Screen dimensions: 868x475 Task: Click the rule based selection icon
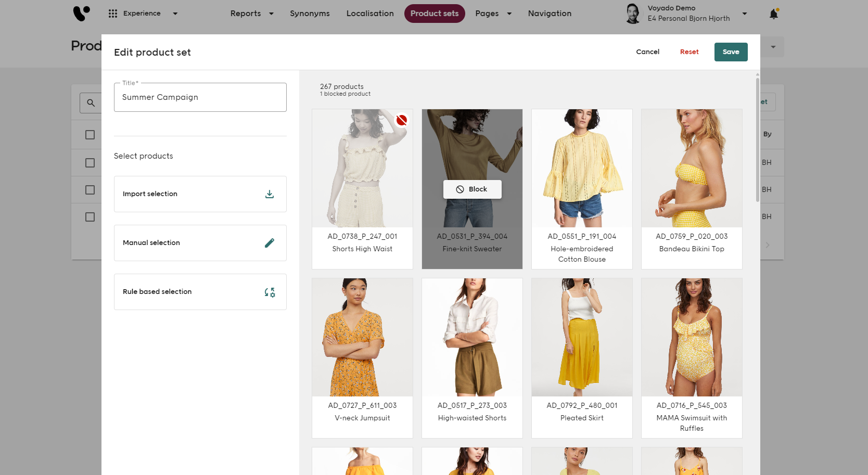tap(270, 292)
